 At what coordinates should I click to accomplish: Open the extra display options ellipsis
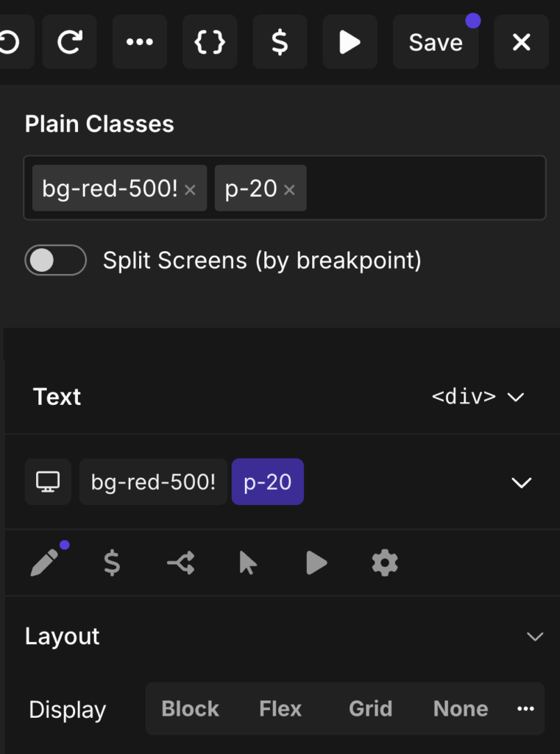[x=525, y=708]
